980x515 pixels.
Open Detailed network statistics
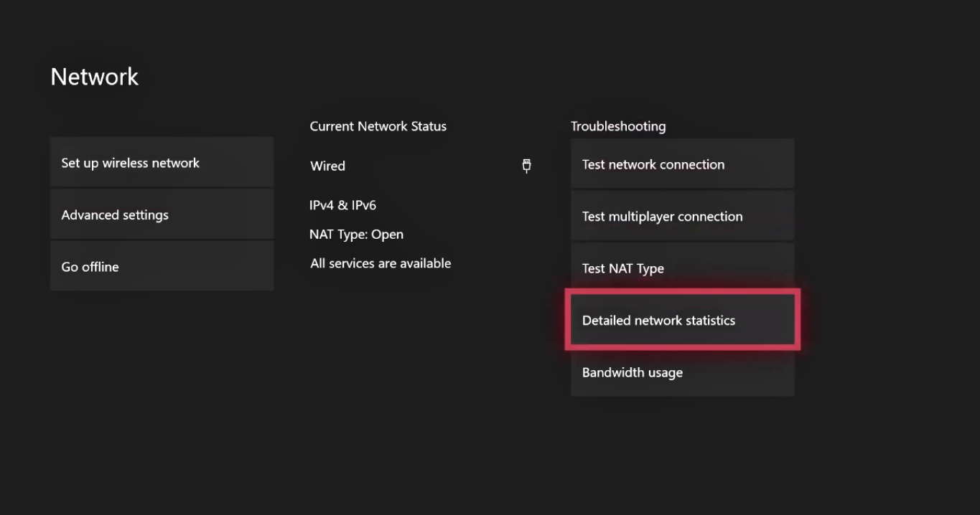click(x=682, y=321)
